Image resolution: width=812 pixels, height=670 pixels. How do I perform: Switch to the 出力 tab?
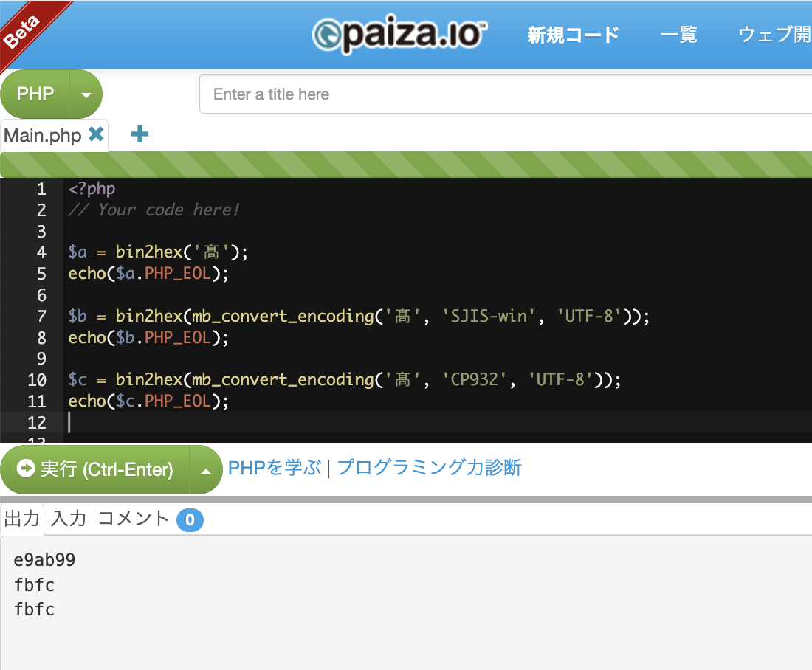click(x=22, y=519)
